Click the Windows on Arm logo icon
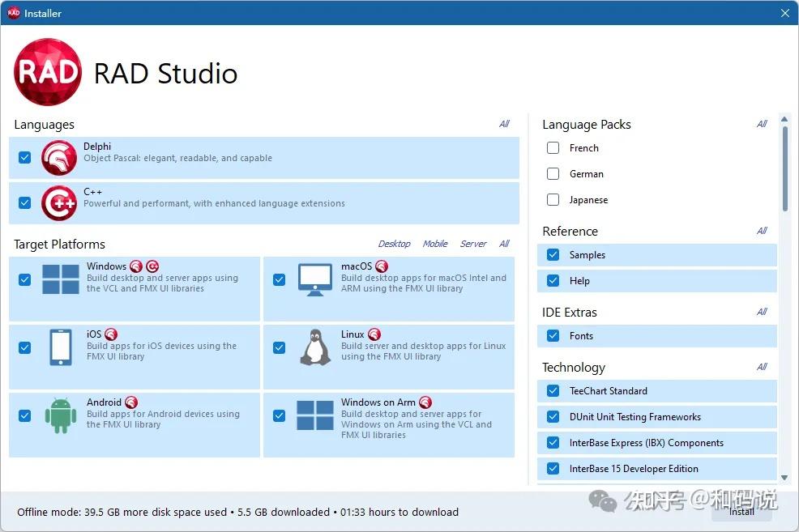This screenshot has width=799, height=532. tap(315, 415)
